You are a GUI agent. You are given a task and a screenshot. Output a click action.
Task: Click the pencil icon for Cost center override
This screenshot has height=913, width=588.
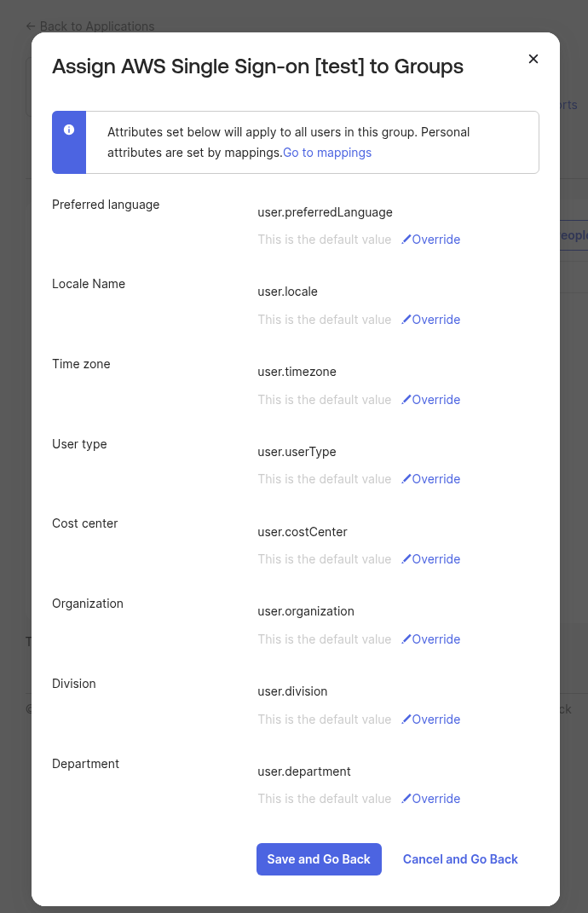pos(406,559)
